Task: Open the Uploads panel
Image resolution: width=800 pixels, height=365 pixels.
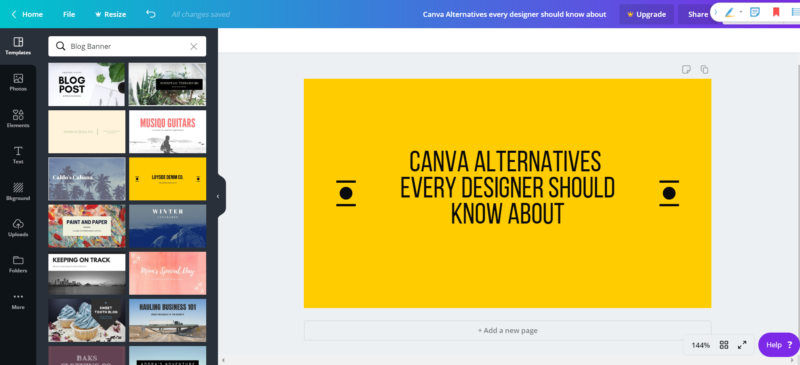Action: click(18, 228)
